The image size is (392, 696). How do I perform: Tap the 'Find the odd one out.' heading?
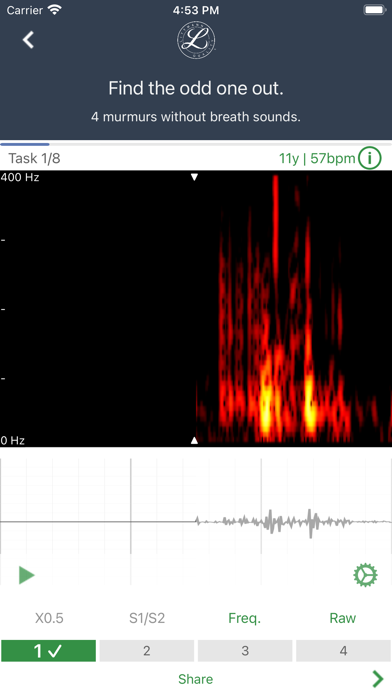196,88
